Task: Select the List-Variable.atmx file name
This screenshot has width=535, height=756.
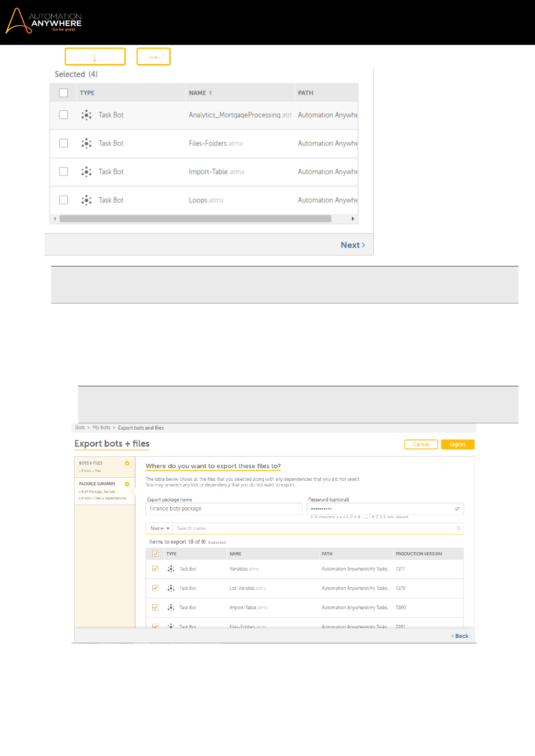Action: [248, 588]
